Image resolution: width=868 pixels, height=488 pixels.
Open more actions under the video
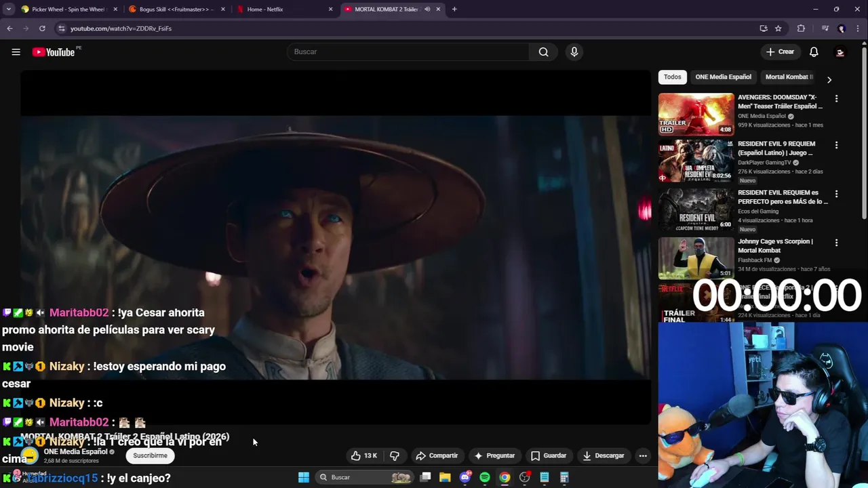coord(643,455)
